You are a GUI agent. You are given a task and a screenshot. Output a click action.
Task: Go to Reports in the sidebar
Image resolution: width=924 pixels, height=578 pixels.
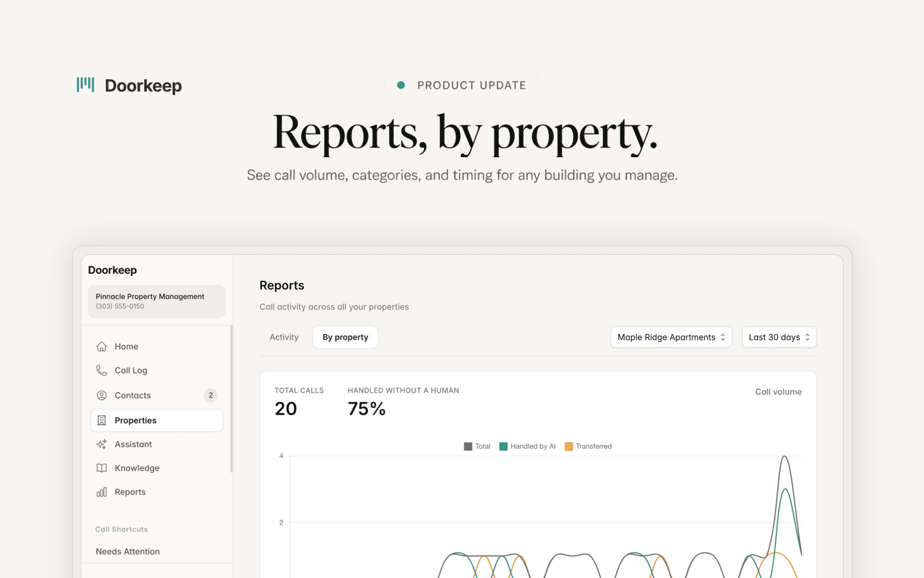[x=157, y=492]
